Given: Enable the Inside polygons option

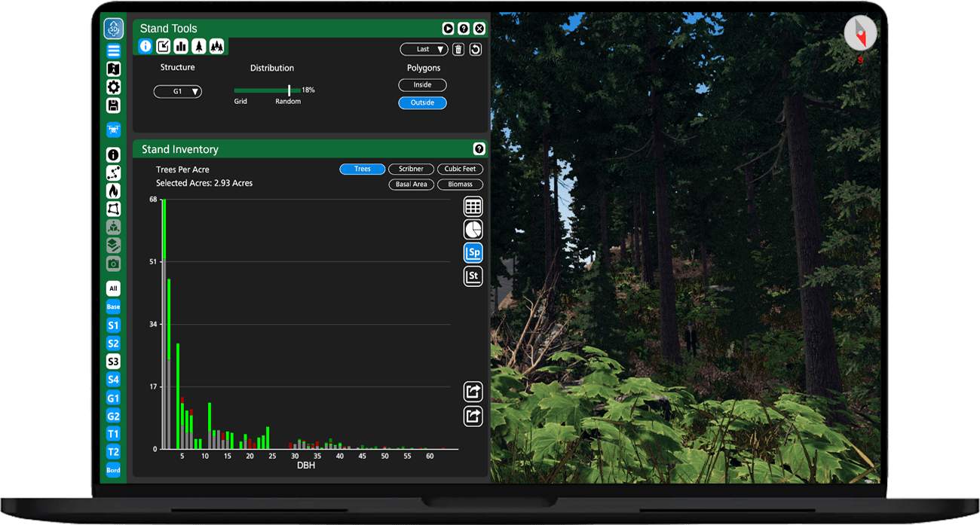Looking at the screenshot, I should (422, 84).
